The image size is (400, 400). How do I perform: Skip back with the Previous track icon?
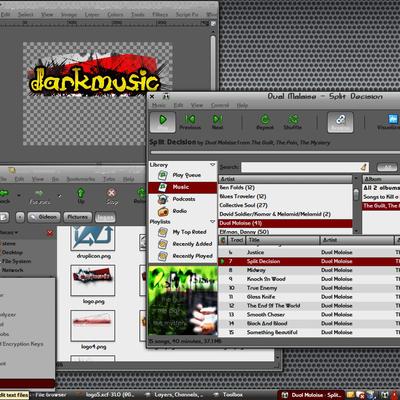(190, 120)
